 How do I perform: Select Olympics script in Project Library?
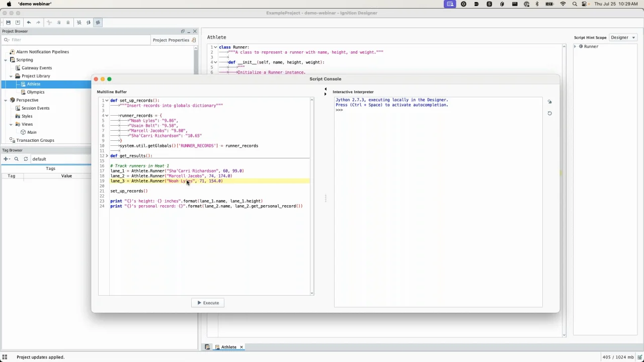click(x=35, y=92)
